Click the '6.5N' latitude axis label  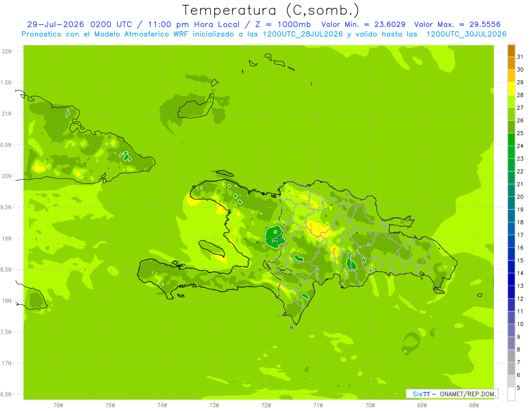click(6, 395)
